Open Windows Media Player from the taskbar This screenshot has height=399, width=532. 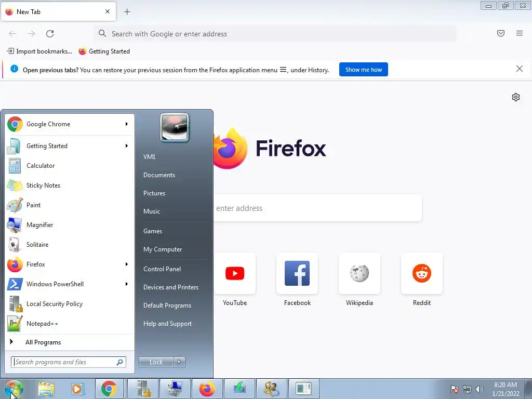78,389
